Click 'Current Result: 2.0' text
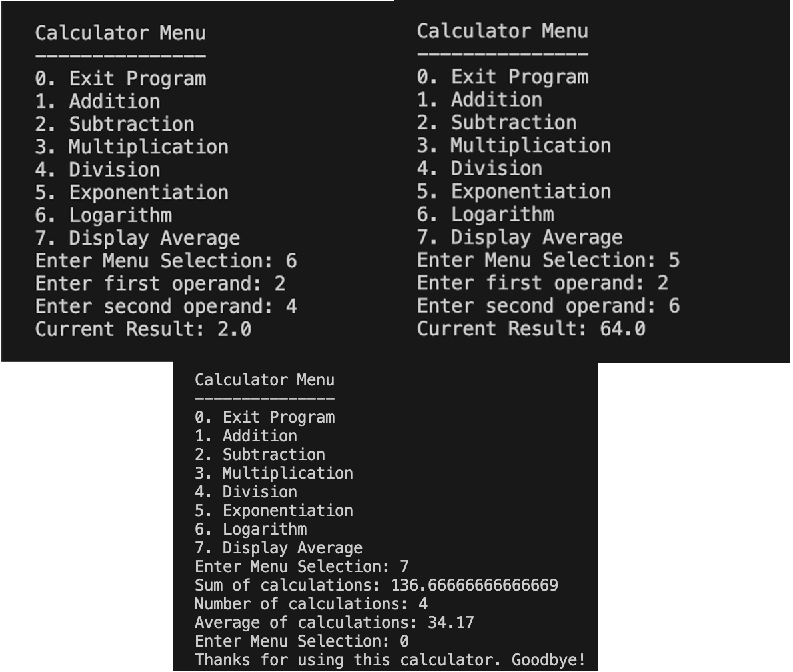 pyautogui.click(x=143, y=329)
